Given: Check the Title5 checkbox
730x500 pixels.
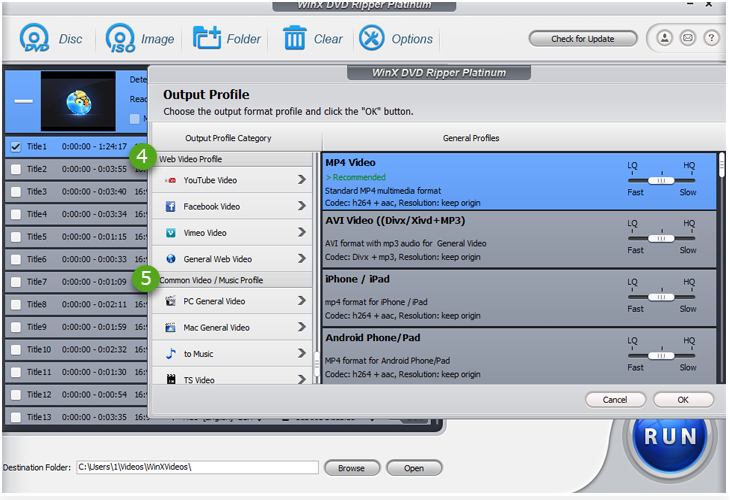Looking at the screenshot, I should tap(16, 236).
